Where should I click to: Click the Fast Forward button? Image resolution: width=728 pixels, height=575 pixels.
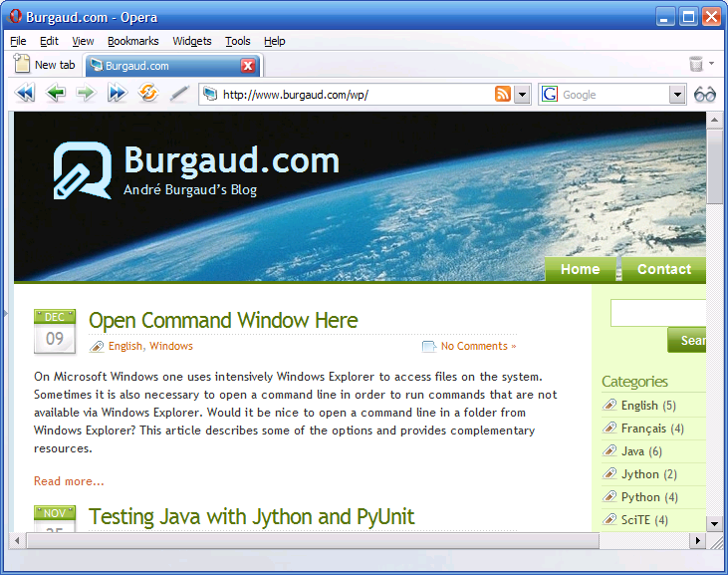[117, 94]
